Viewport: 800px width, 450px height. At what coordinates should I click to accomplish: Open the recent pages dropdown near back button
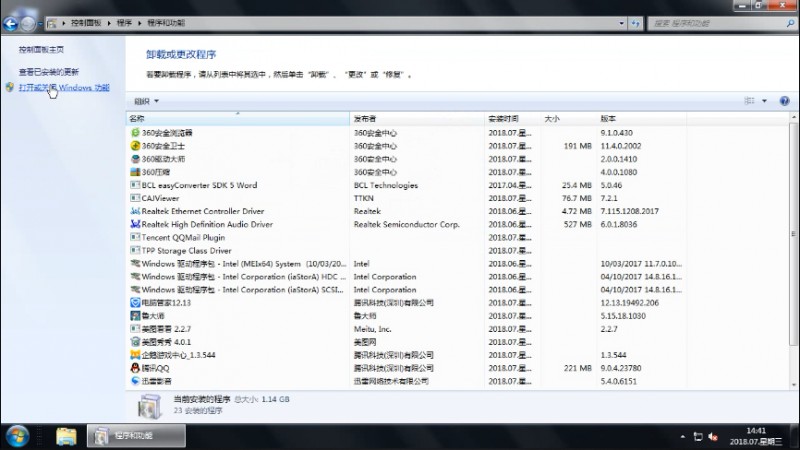(x=40, y=23)
